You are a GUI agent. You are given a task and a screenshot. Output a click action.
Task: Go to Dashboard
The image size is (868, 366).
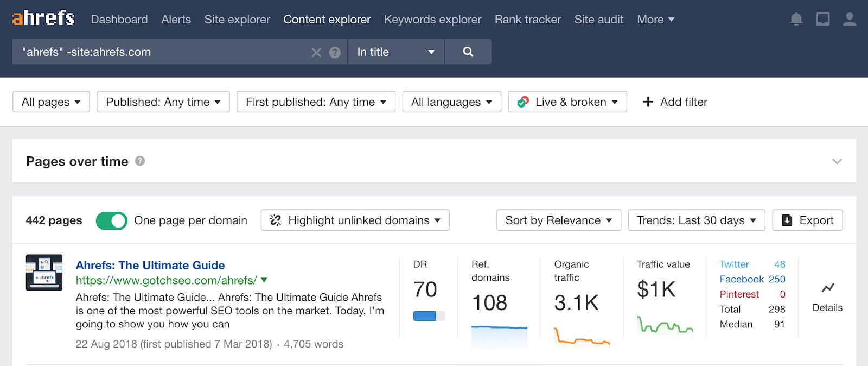click(119, 20)
